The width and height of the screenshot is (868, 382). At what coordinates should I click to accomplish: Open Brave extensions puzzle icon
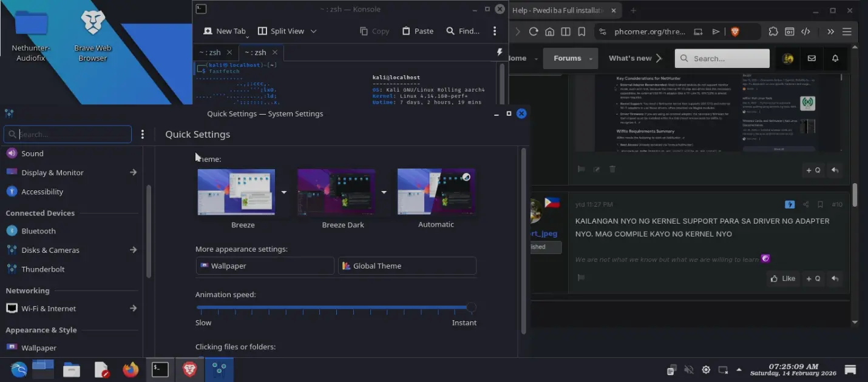(x=773, y=32)
